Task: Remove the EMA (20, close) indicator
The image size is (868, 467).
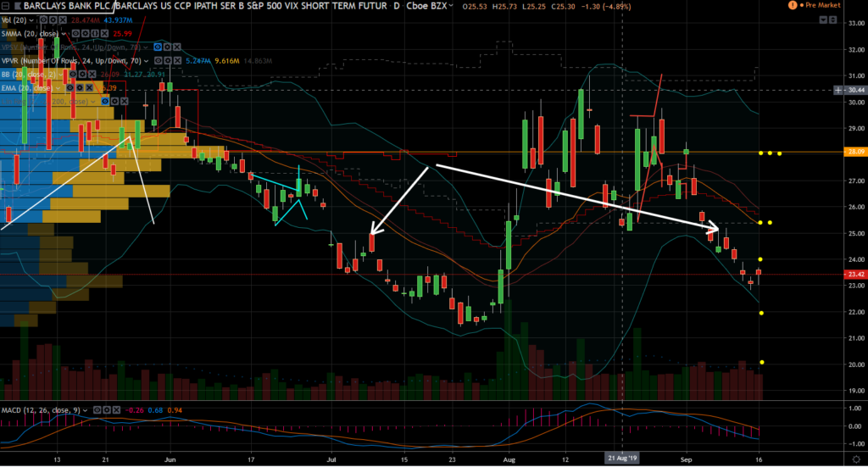Action: coord(89,88)
